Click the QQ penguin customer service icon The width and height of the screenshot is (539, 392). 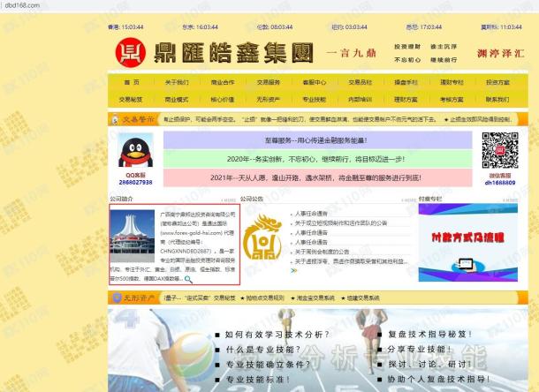pos(135,151)
